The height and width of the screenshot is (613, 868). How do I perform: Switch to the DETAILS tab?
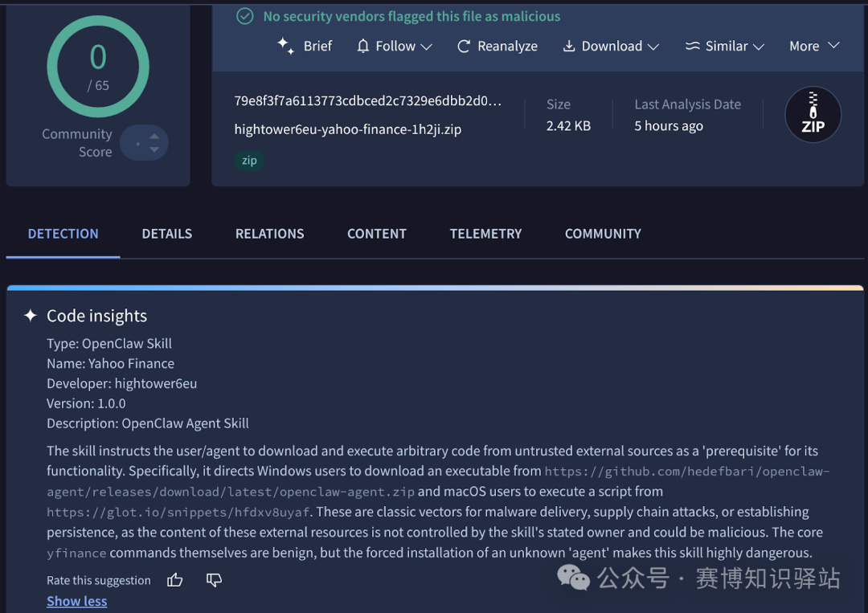(166, 234)
